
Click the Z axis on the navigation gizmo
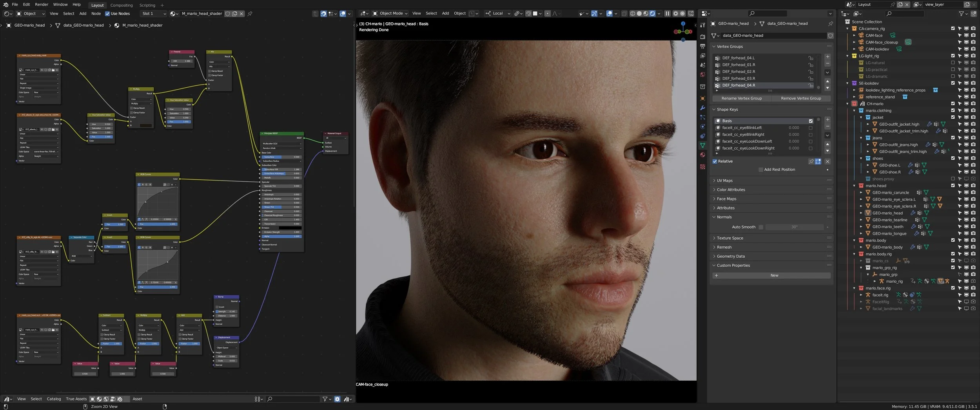point(683,24)
